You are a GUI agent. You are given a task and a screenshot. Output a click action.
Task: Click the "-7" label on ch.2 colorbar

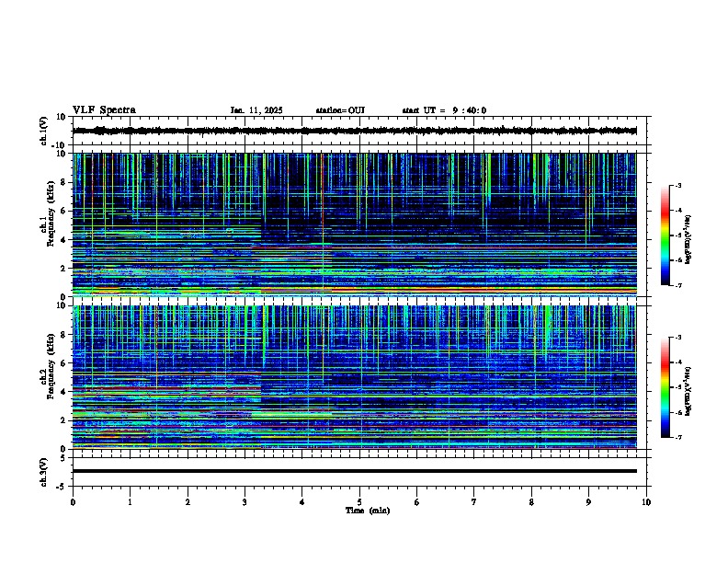(x=678, y=438)
